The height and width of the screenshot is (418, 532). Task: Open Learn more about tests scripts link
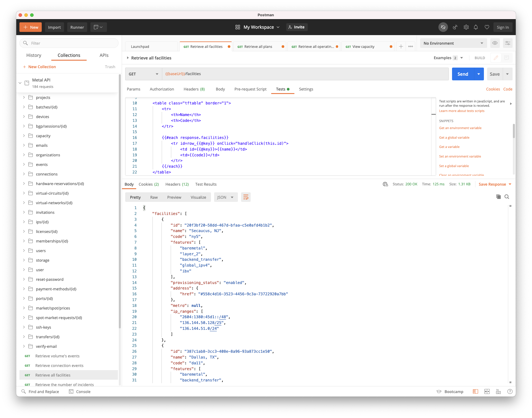coord(462,111)
